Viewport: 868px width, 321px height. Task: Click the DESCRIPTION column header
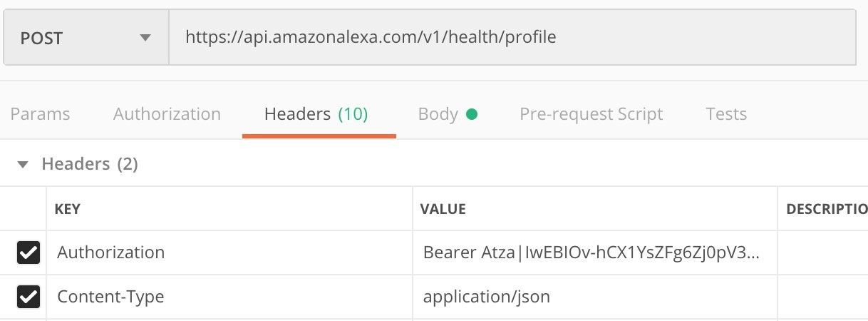[x=827, y=209]
